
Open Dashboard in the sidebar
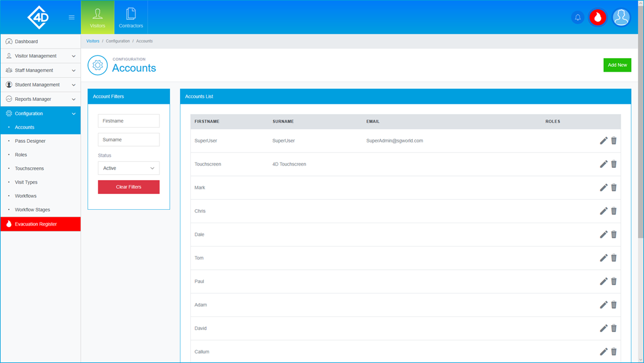tap(41, 41)
